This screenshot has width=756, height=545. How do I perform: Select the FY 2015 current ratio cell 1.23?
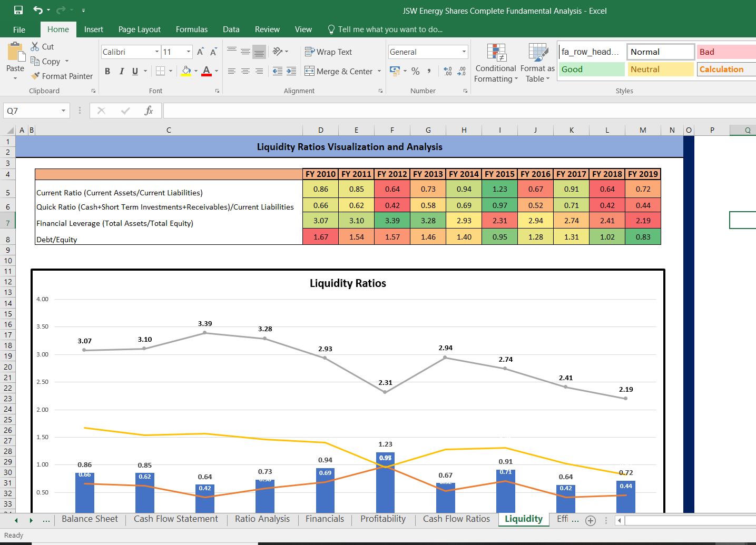[x=500, y=189]
